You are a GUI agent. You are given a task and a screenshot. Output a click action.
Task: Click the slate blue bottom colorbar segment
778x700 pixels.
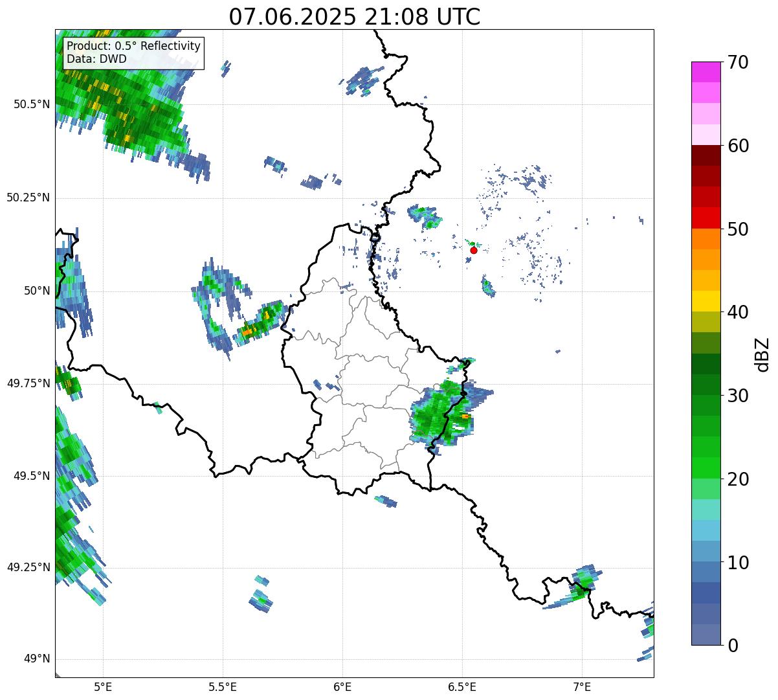click(706, 635)
